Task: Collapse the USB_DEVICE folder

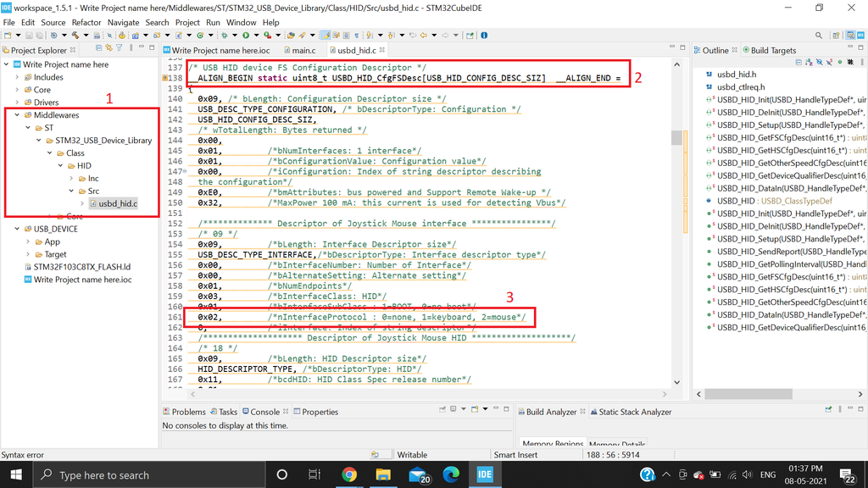Action: (17, 229)
